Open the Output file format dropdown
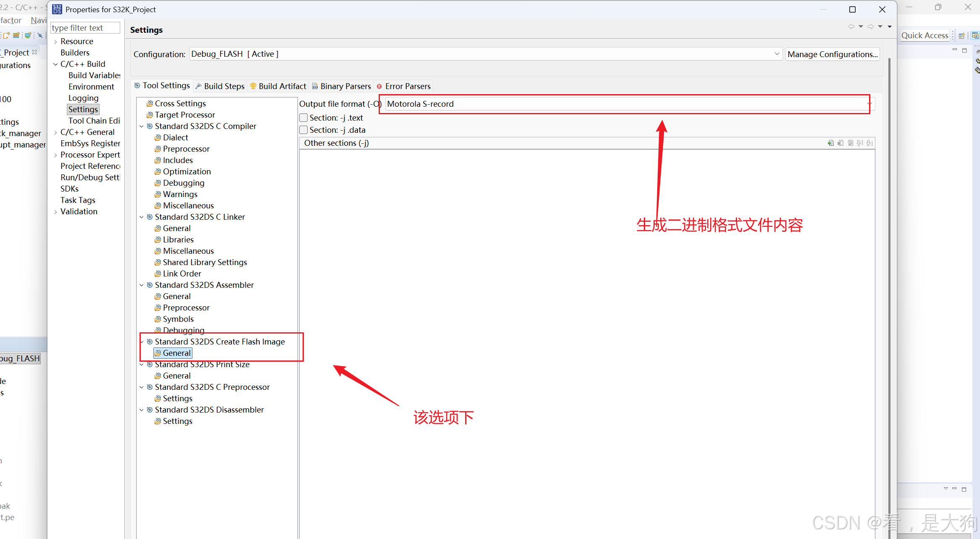Image resolution: width=980 pixels, height=539 pixels. (869, 104)
